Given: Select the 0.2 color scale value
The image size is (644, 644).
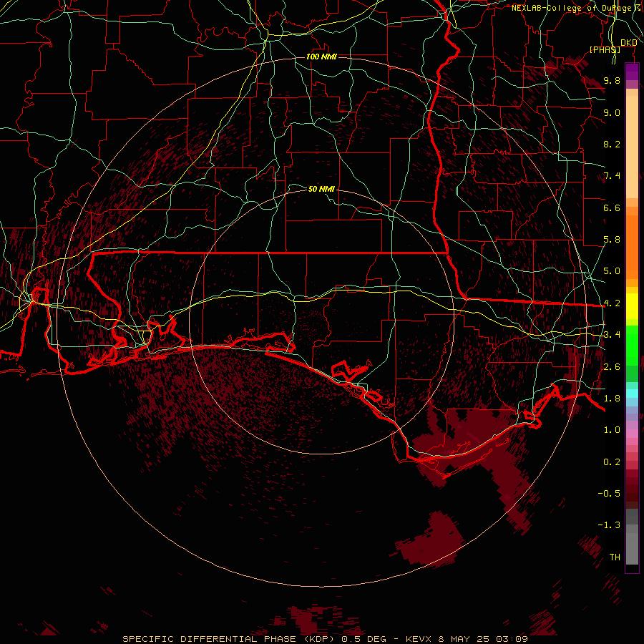Looking at the screenshot, I should coord(612,462).
